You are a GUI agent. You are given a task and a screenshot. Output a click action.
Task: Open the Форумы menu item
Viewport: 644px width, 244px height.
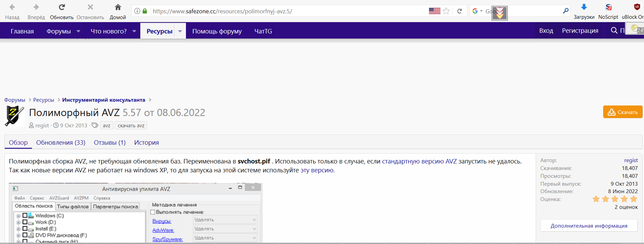pyautogui.click(x=59, y=31)
